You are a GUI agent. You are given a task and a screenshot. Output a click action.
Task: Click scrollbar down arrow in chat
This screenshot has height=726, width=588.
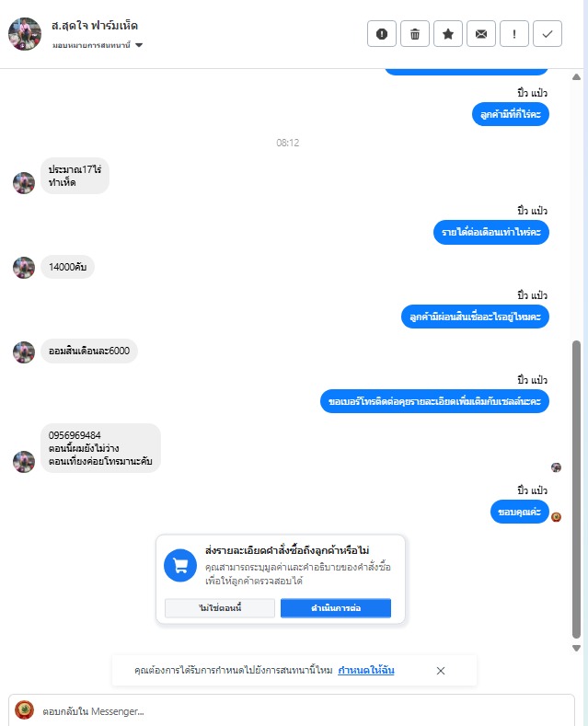click(x=576, y=648)
